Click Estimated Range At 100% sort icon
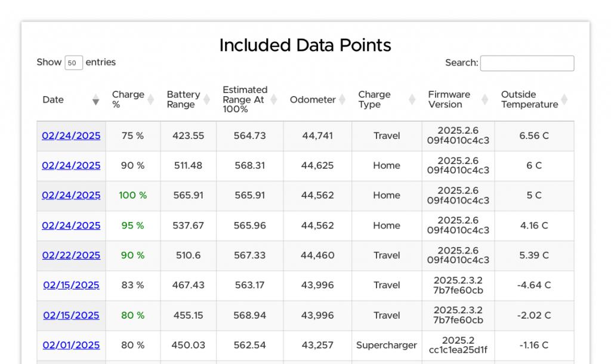Viewport: 611px width, 364px height. tap(273, 100)
